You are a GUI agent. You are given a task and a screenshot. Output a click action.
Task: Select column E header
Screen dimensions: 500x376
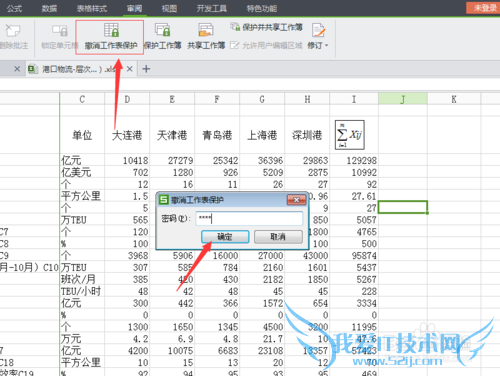coord(172,99)
